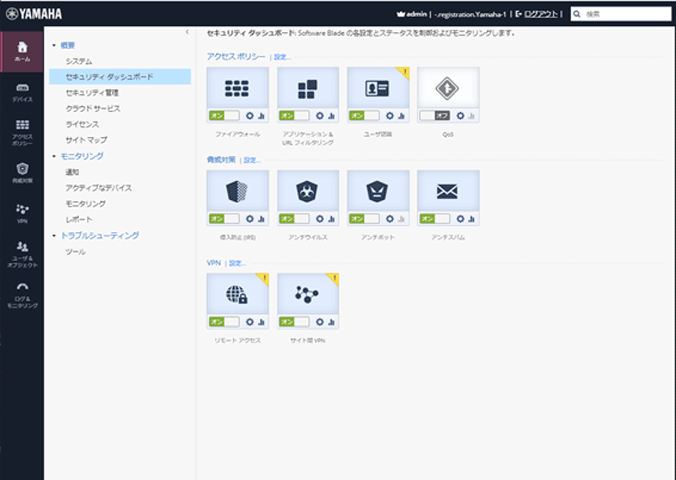The image size is (676, 480).
Task: Toggle the ファイアウォール on/off switch
Action: [x=224, y=115]
